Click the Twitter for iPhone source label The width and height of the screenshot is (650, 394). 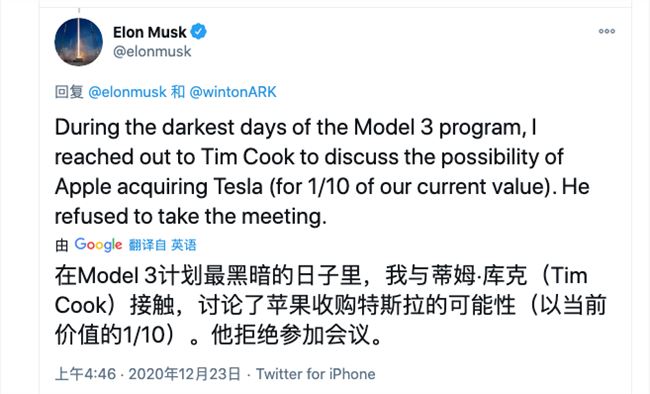click(x=315, y=374)
